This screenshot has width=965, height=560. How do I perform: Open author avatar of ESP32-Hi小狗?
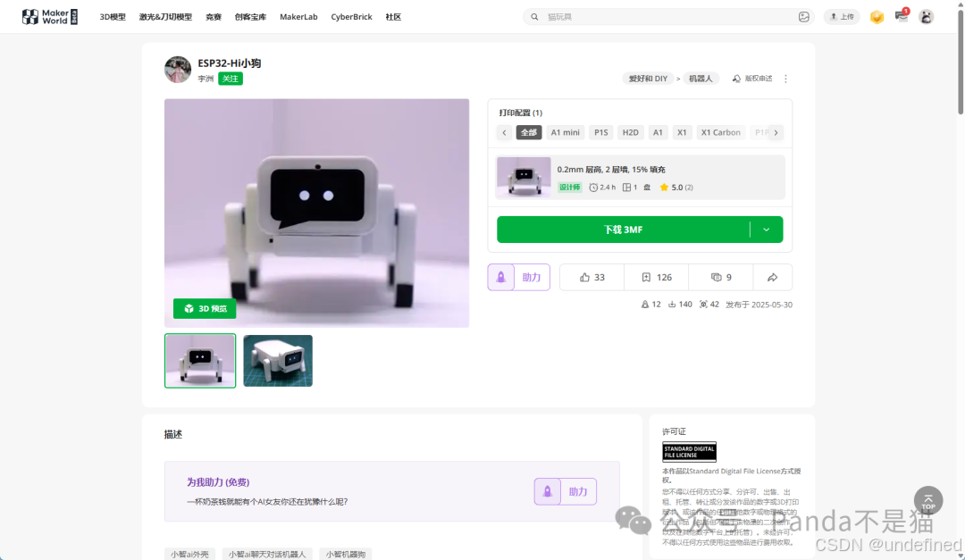(x=178, y=70)
